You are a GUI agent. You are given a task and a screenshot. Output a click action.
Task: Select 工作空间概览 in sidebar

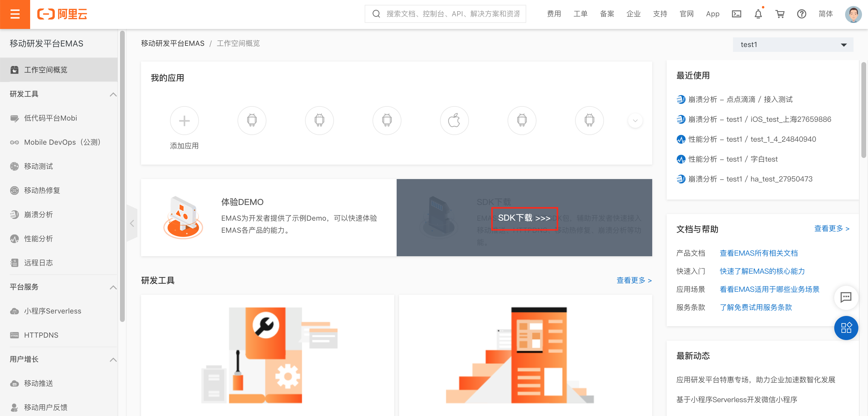(x=59, y=70)
